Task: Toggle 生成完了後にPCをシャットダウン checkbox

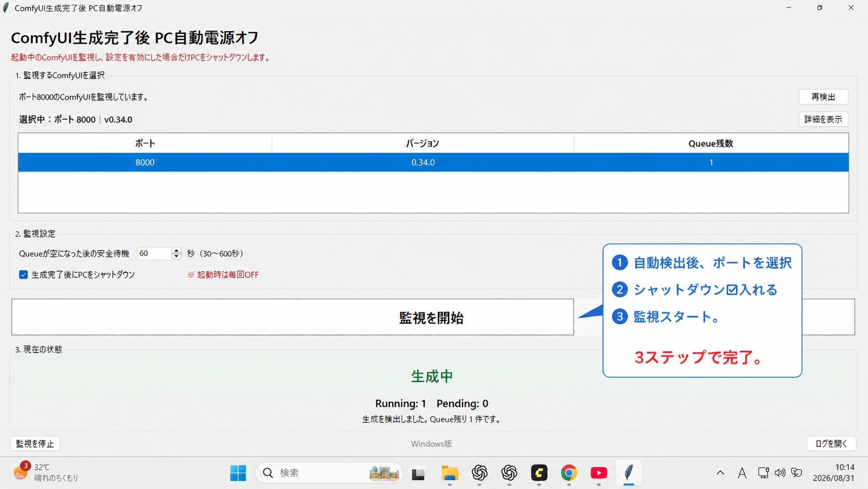Action: point(23,274)
